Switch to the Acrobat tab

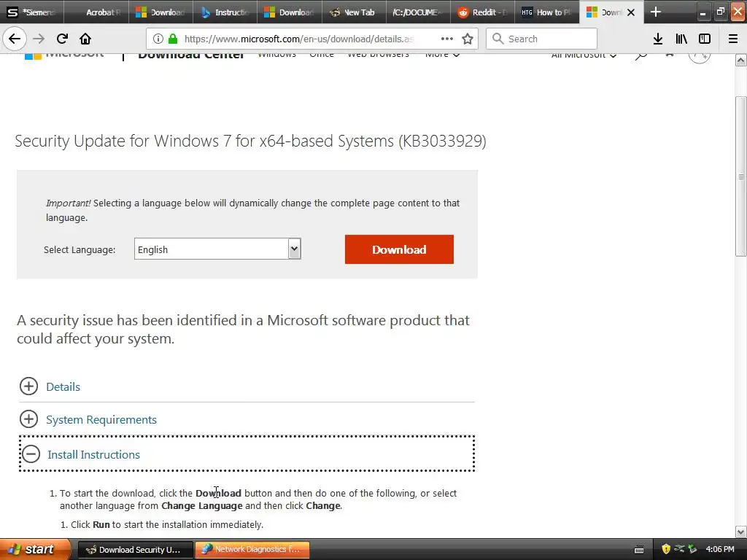pyautogui.click(x=96, y=12)
